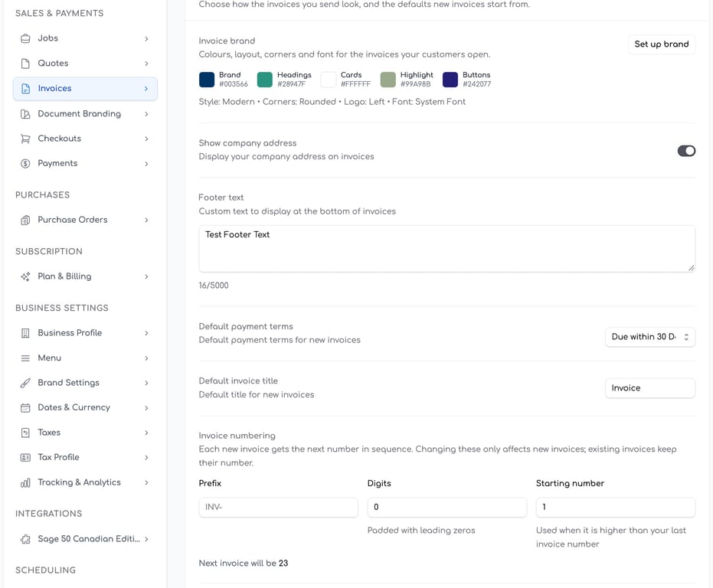Screen dimensions: 713x588
Task: Click the Payments dollar icon
Action: 25,163
